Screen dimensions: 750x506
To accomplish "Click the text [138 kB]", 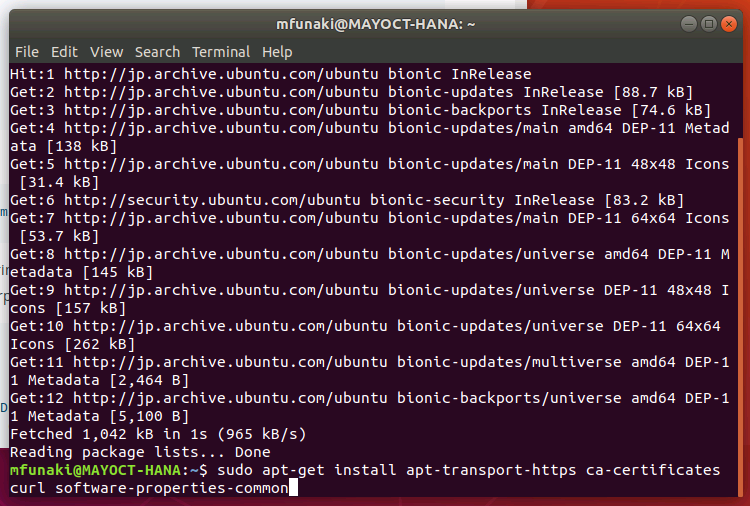I will coord(82,146).
